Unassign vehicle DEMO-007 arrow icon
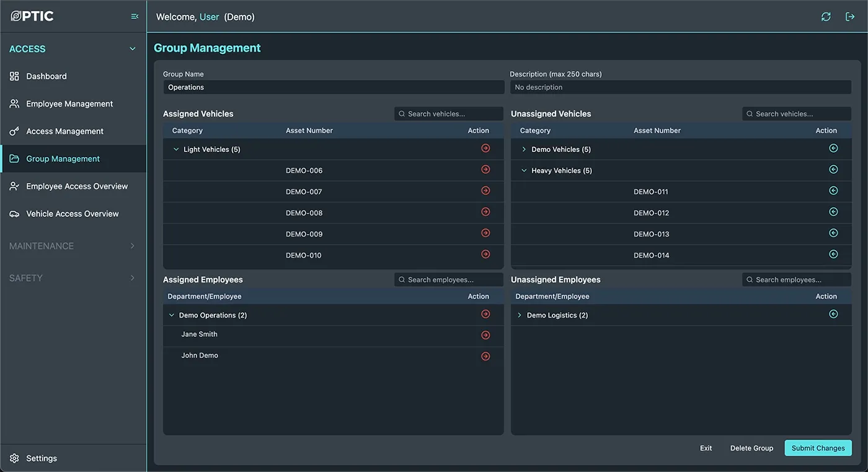This screenshot has height=472, width=868. tap(485, 190)
